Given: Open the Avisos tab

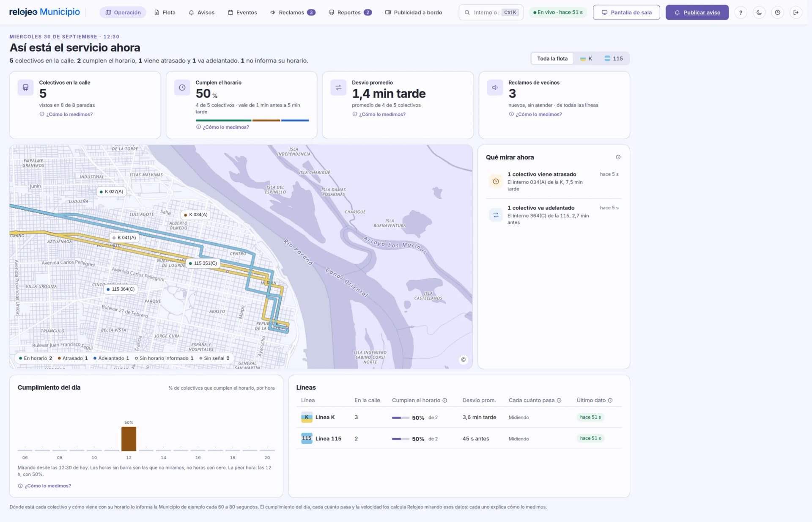Looking at the screenshot, I should tap(202, 13).
